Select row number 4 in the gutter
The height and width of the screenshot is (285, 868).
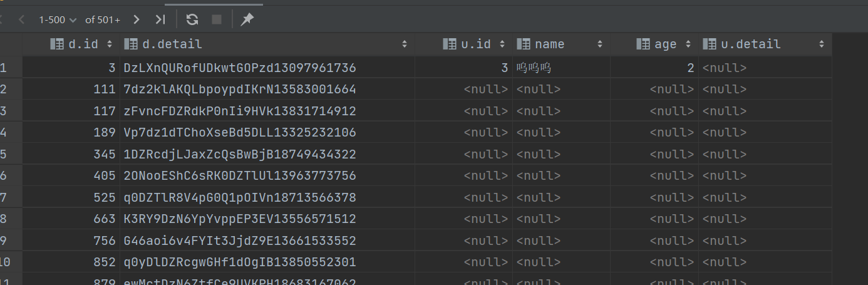click(11, 133)
